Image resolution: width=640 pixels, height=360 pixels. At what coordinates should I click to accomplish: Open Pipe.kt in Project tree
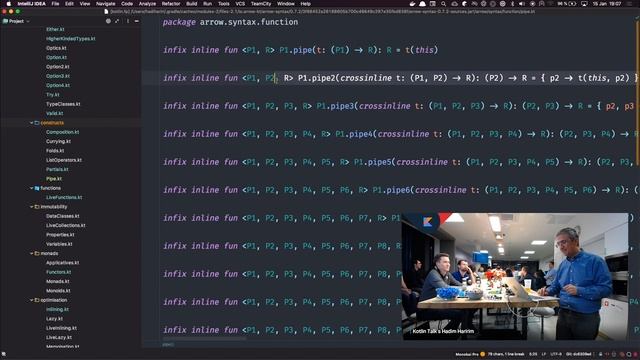coord(53,179)
